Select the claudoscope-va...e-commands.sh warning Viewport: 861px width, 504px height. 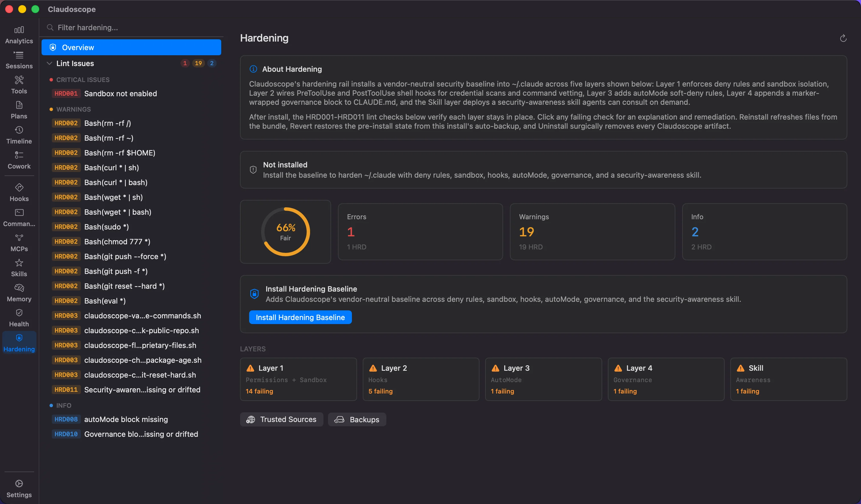click(x=131, y=315)
